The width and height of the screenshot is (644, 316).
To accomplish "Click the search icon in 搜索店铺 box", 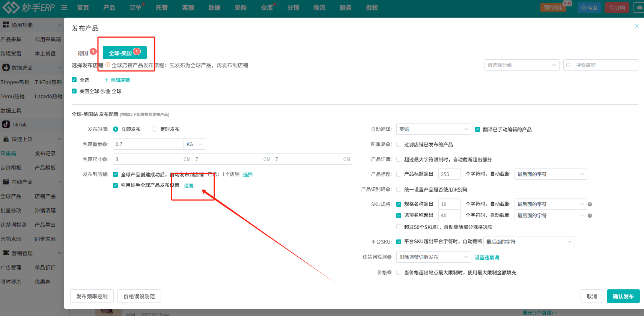I will [x=569, y=65].
